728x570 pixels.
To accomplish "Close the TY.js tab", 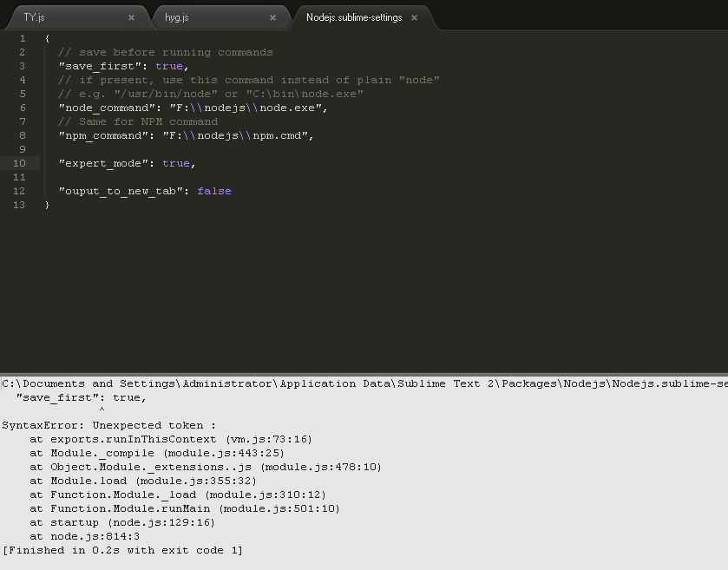I will point(131,17).
